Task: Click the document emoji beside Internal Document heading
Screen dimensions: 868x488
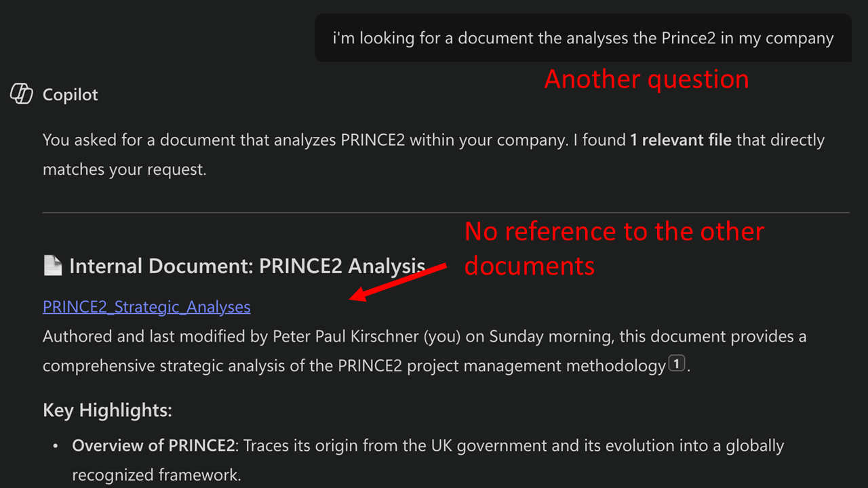Action: pyautogui.click(x=53, y=266)
